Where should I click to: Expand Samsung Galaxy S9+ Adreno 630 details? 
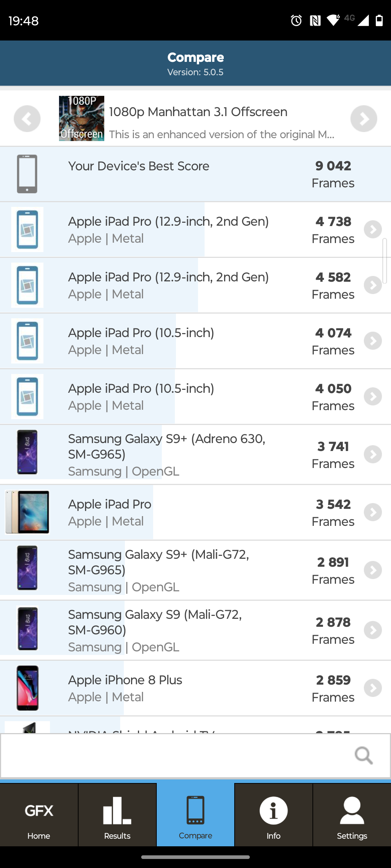coord(373,455)
